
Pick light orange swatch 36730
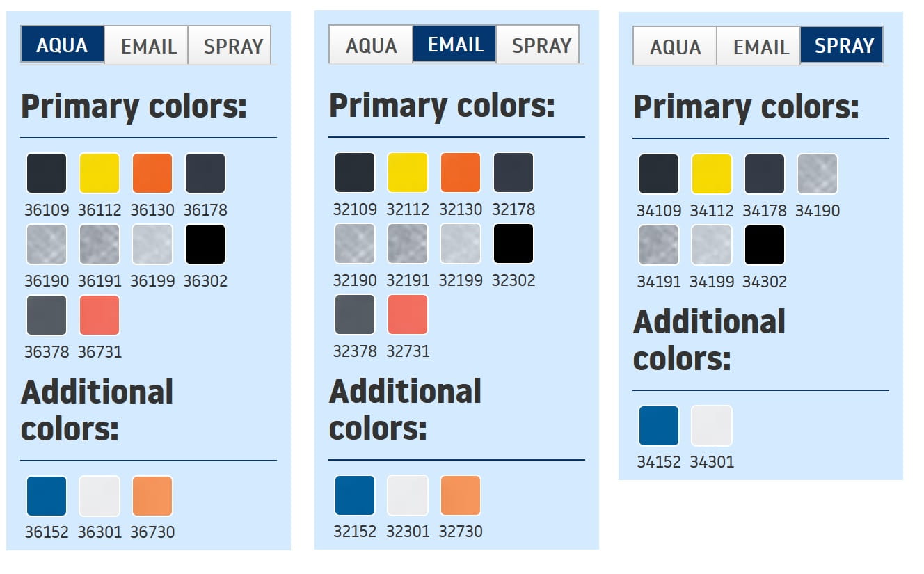152,496
